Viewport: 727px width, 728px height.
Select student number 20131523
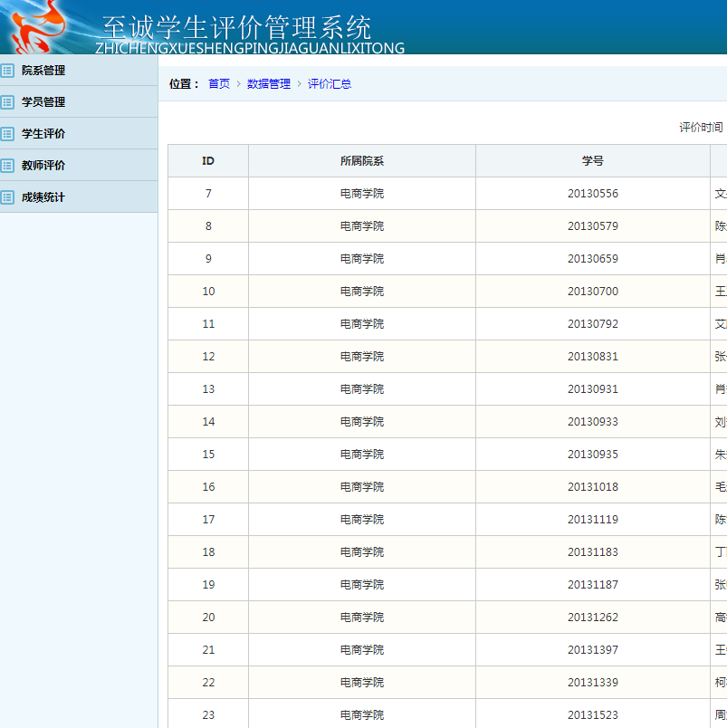[593, 715]
